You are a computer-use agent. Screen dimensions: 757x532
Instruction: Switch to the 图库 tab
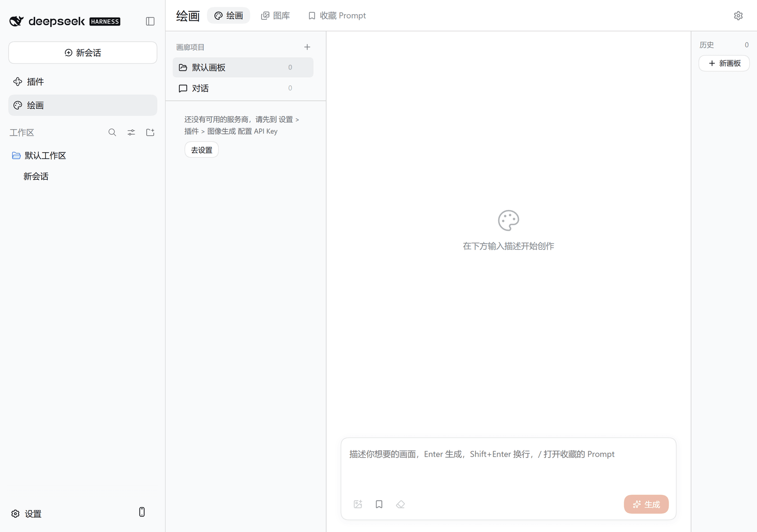(x=275, y=16)
